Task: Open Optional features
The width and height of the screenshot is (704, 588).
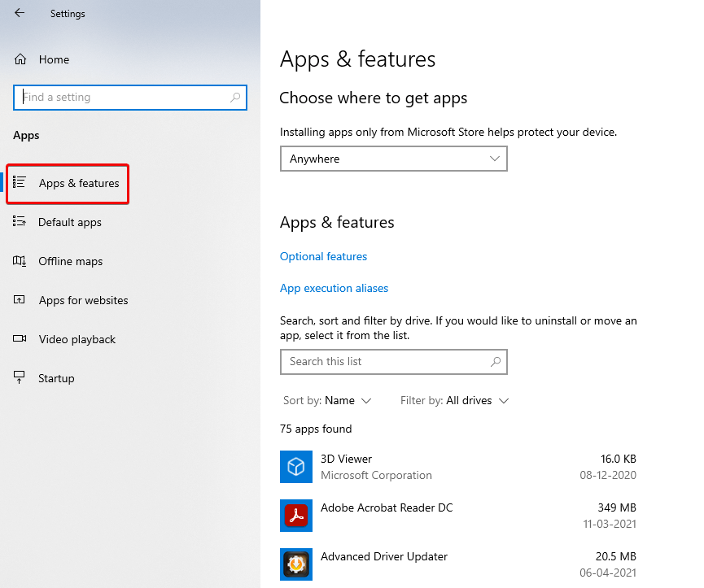Action: (x=323, y=256)
